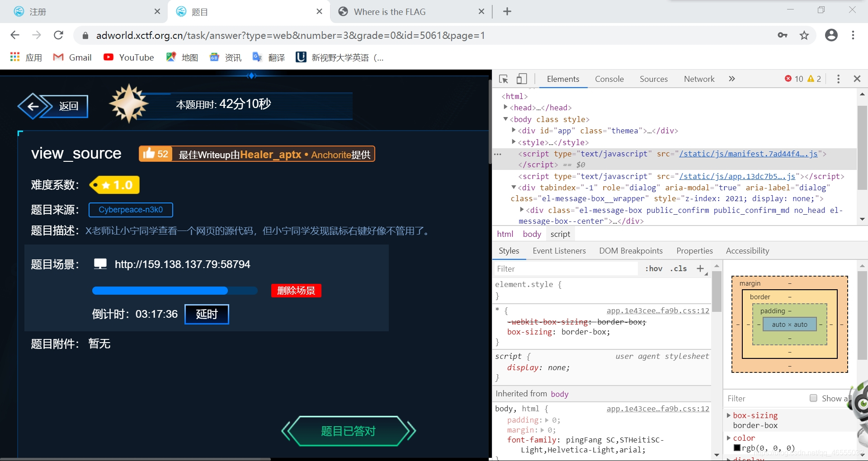Open the Gmail bookmark
Image resolution: width=868 pixels, height=461 pixels.
(x=72, y=57)
